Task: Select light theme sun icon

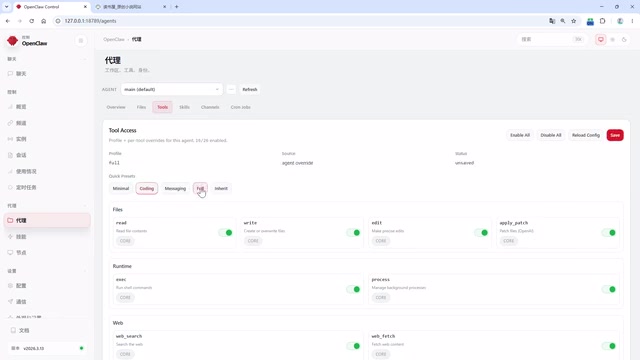Action: coord(612,40)
